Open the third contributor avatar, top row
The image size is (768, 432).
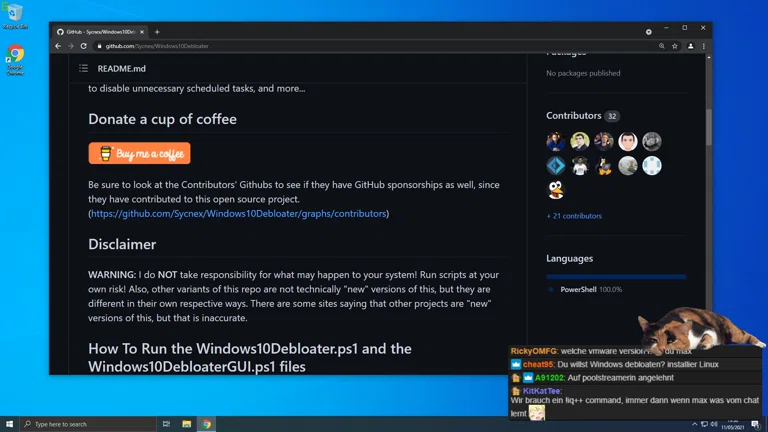603,141
